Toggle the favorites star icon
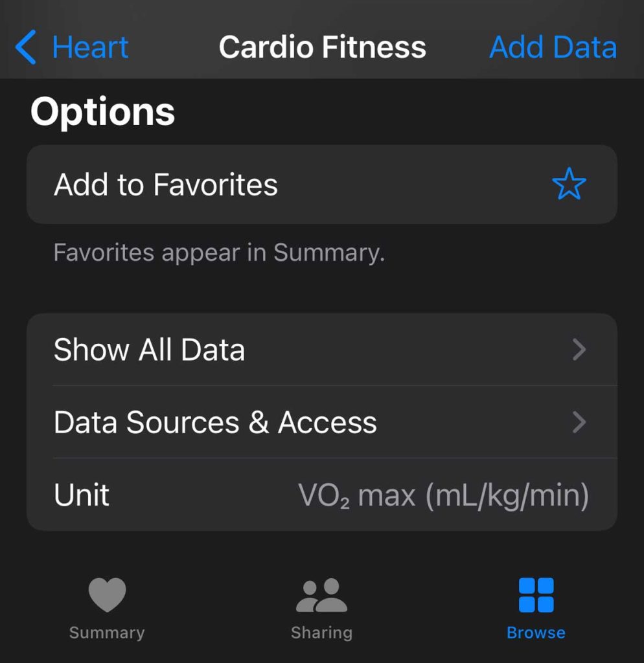This screenshot has height=663, width=644. pos(569,185)
